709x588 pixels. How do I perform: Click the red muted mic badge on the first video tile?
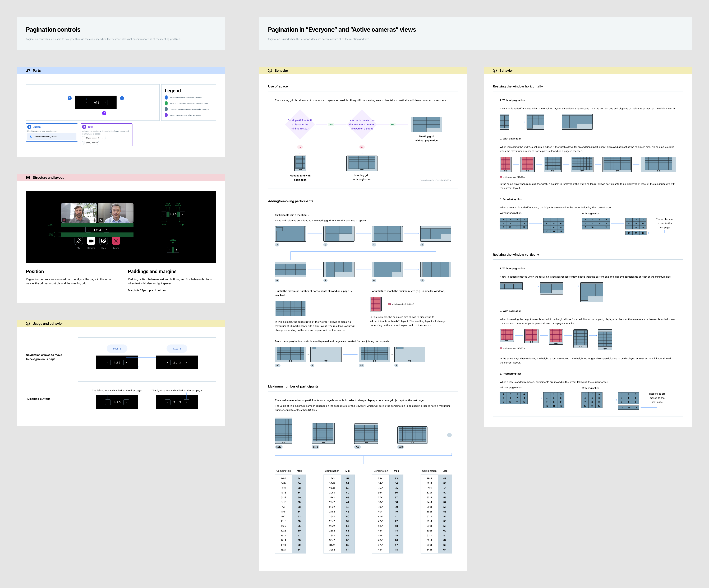64,220
